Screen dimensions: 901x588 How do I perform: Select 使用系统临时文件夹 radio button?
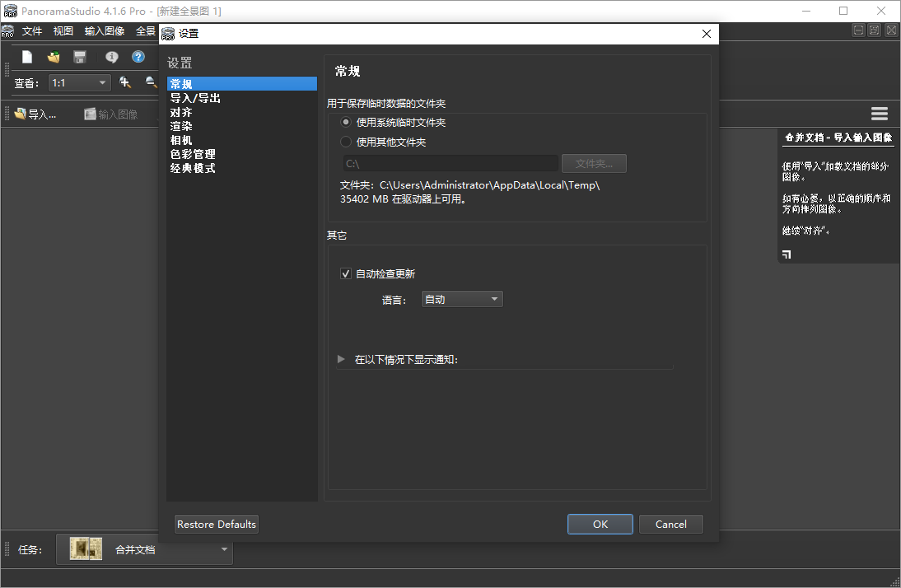coord(346,123)
